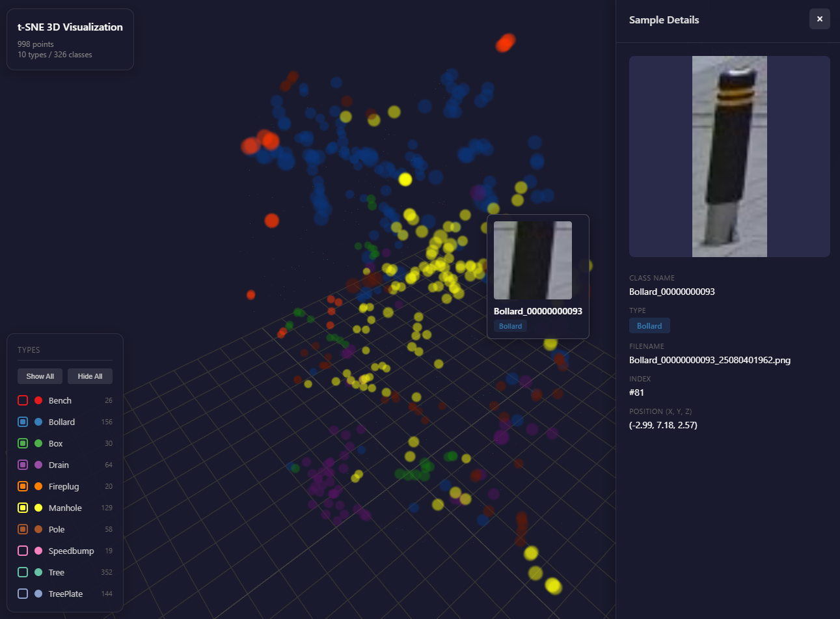This screenshot has width=840, height=619.
Task: Toggle the Manhole type checkbox
Action: (23, 508)
